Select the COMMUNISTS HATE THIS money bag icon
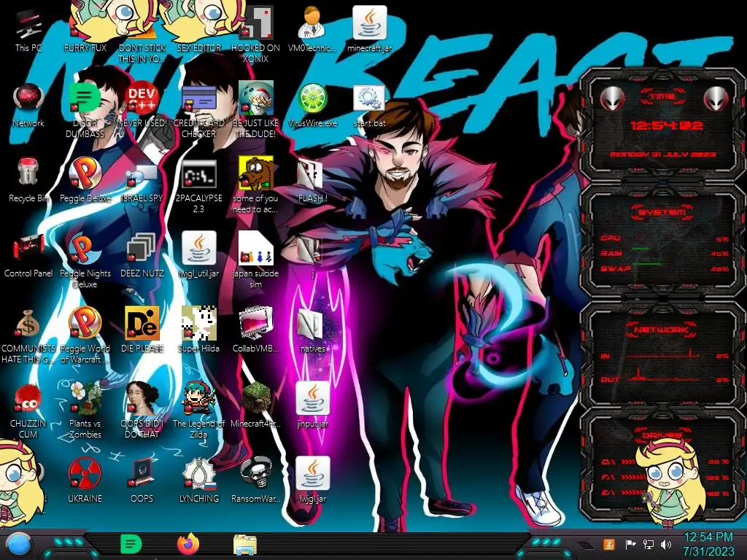 pyautogui.click(x=28, y=335)
